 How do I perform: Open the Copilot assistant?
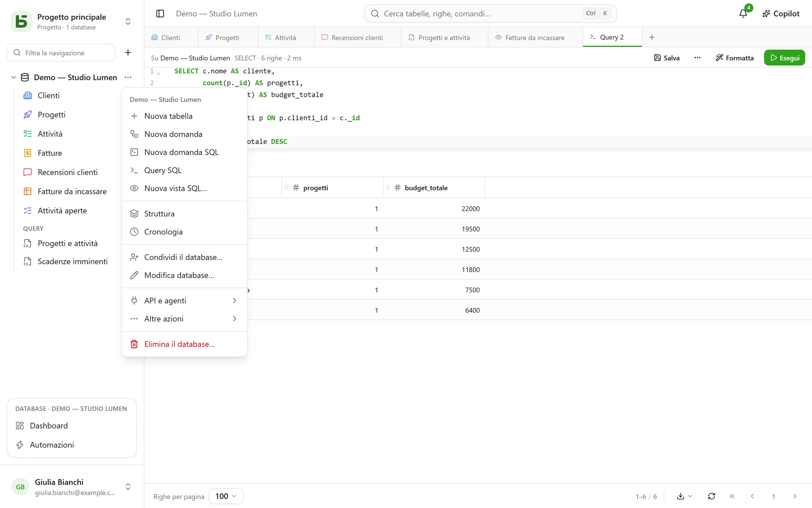coord(781,14)
